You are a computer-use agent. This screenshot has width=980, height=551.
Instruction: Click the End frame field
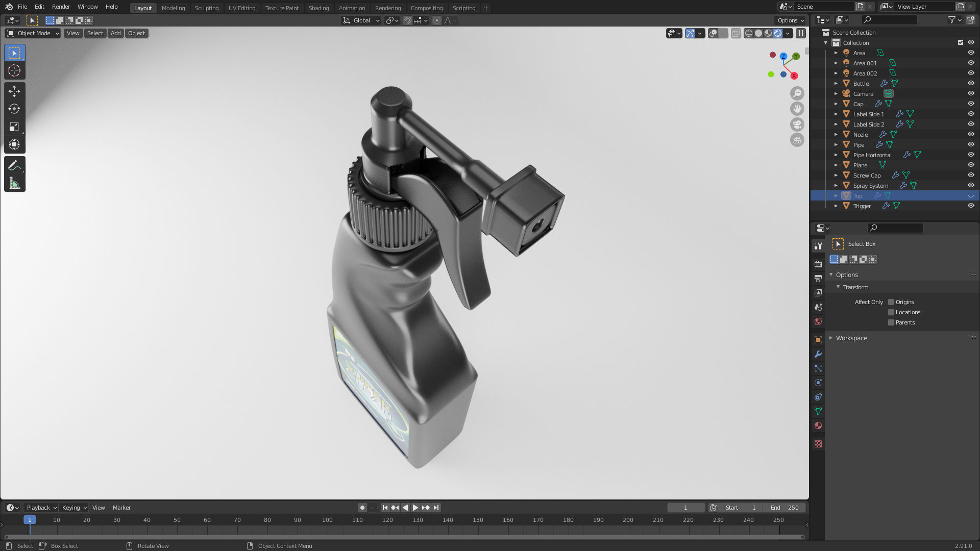point(785,508)
